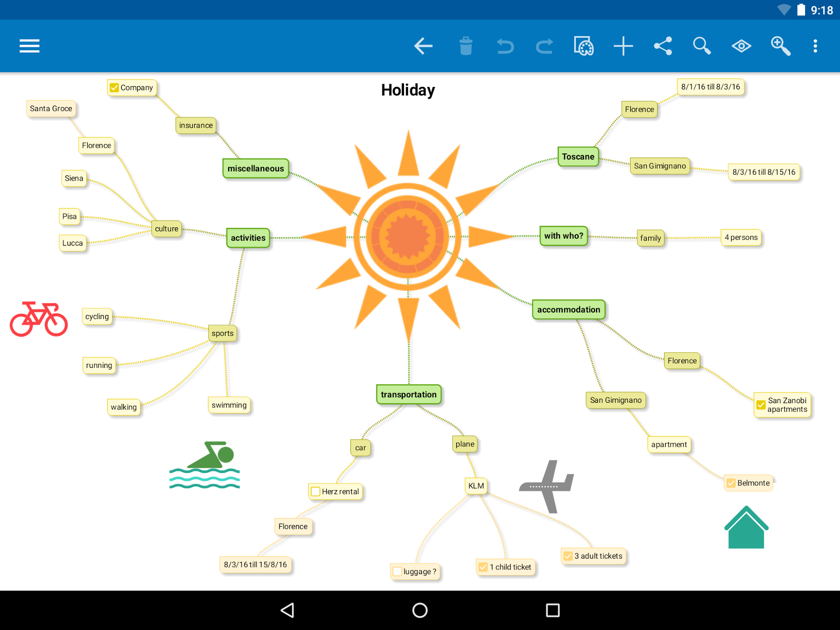Viewport: 840px width, 630px height.
Task: Check the luggage checkbox
Action: coord(397,571)
